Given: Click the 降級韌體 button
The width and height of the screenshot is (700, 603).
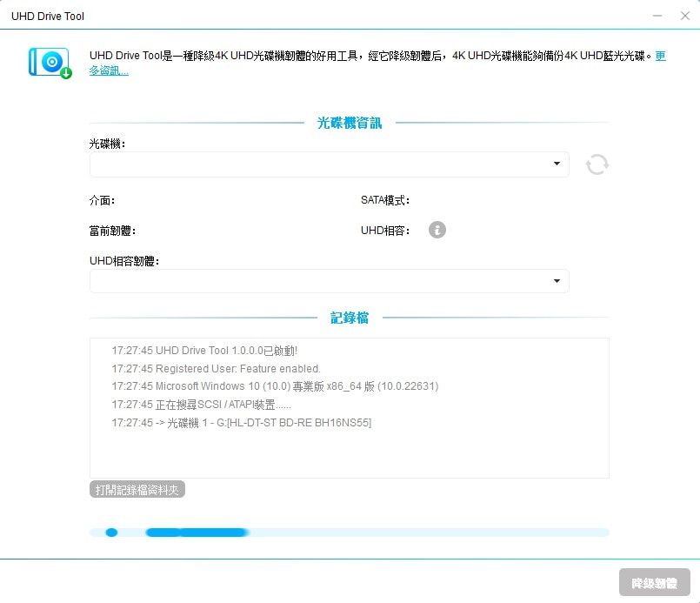Looking at the screenshot, I should click(655, 582).
